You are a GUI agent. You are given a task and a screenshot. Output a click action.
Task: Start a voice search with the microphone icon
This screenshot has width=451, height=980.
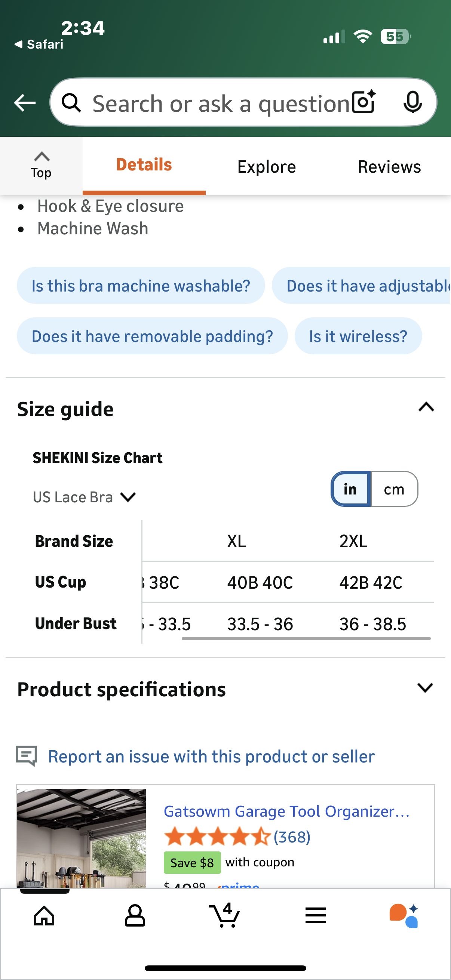point(413,102)
